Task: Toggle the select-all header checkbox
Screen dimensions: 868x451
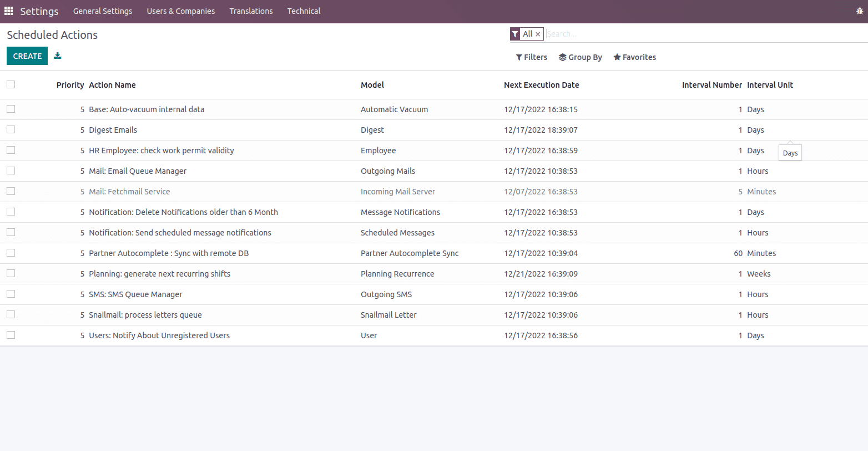Action: 11,84
